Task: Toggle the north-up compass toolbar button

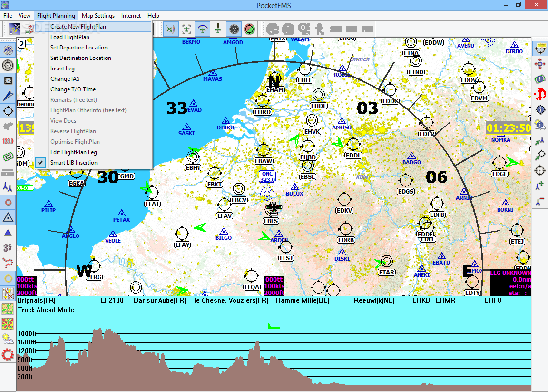Action: (x=171, y=29)
